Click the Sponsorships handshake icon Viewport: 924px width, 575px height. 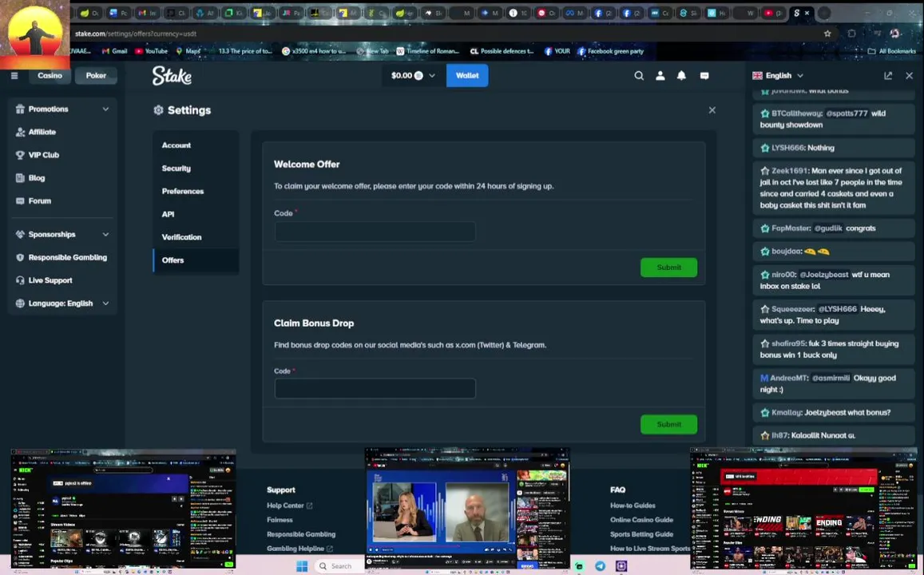pos(20,235)
